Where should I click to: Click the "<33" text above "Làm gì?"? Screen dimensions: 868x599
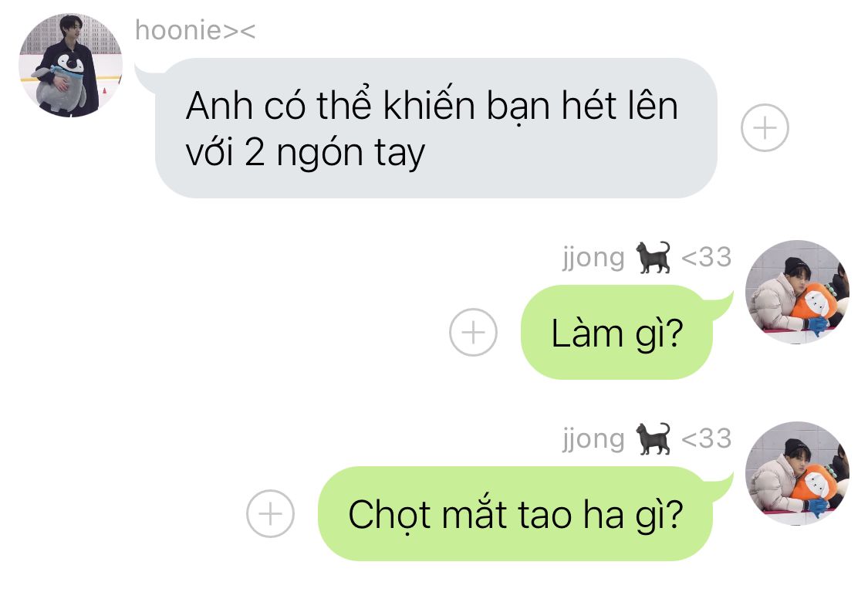(x=706, y=257)
